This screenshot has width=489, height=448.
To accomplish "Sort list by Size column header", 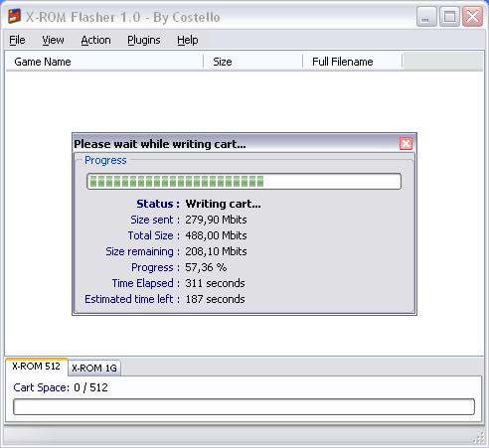I will tap(253, 62).
